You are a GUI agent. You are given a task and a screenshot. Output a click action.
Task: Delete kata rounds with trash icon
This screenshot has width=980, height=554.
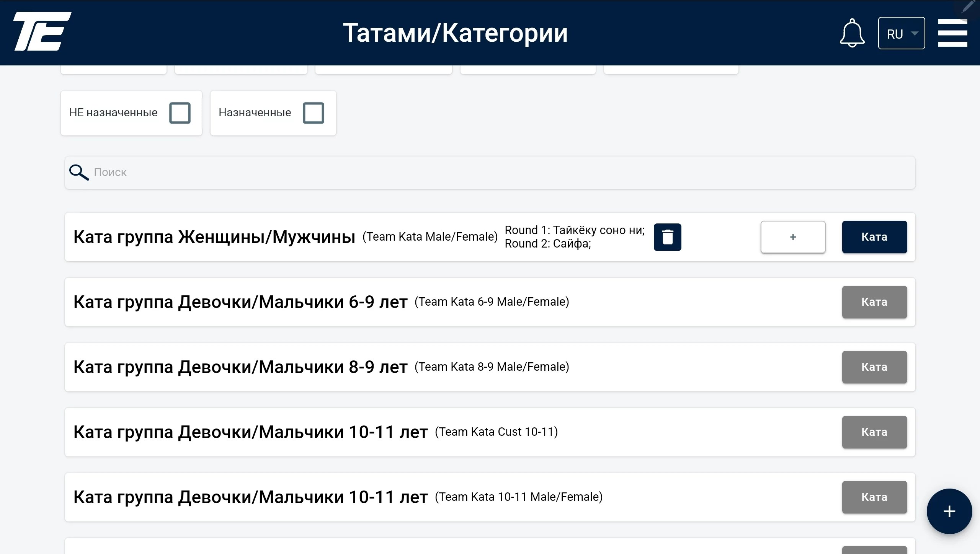(x=667, y=237)
